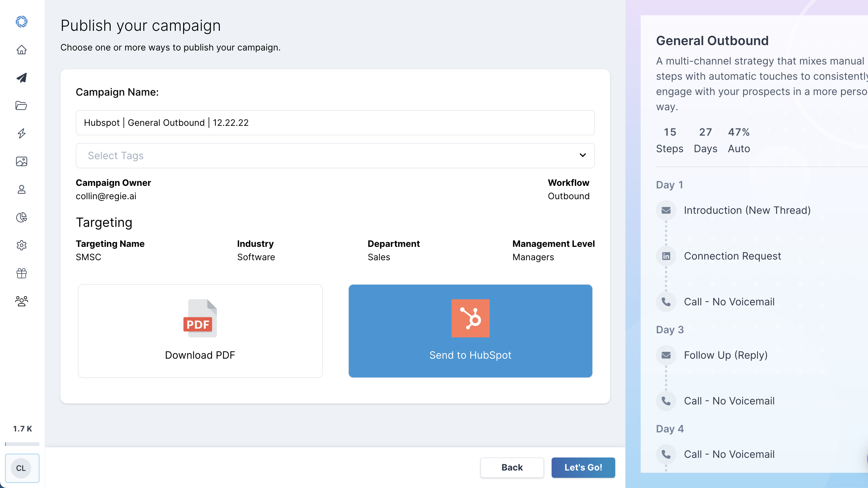Click the LinkedIn icon on Connection Request step
The height and width of the screenshot is (488, 868).
(666, 256)
